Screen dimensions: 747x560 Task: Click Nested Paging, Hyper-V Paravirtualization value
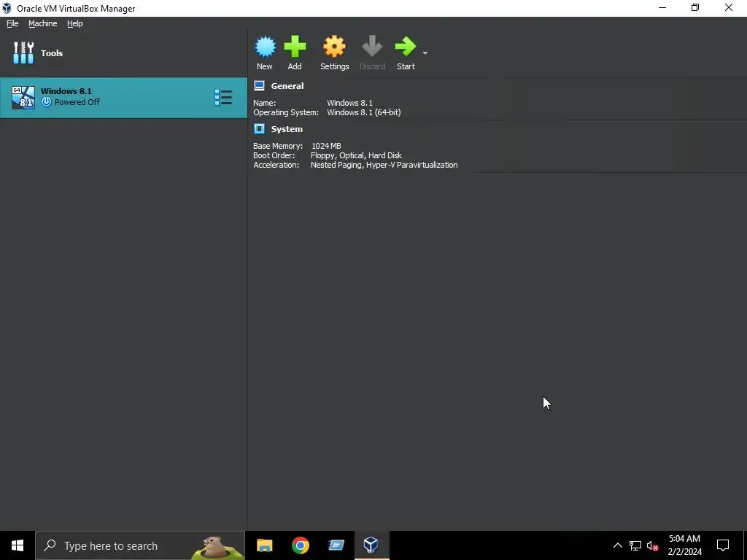pos(384,165)
